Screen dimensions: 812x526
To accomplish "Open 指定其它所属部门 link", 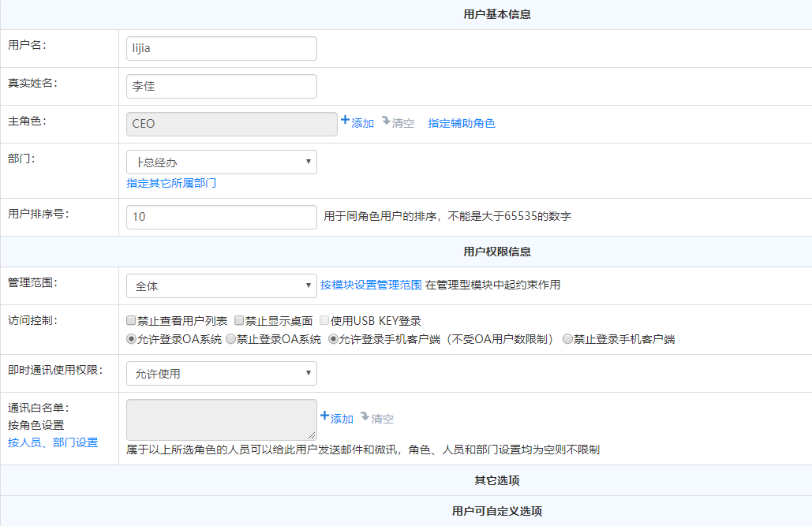I will click(171, 184).
